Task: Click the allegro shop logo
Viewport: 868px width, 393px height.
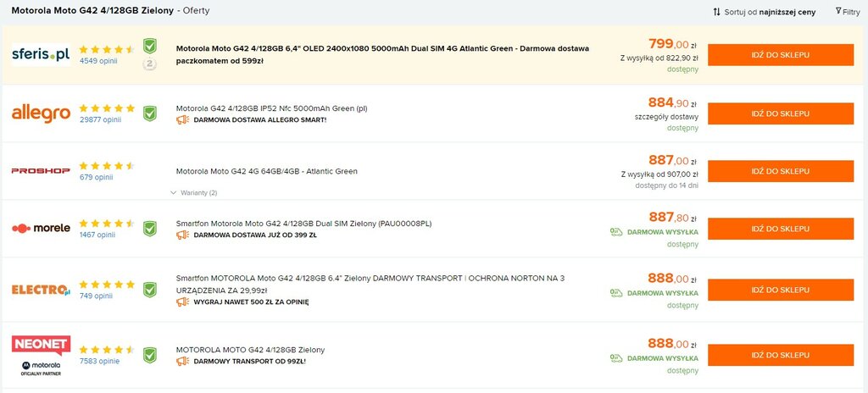Action: 41,113
